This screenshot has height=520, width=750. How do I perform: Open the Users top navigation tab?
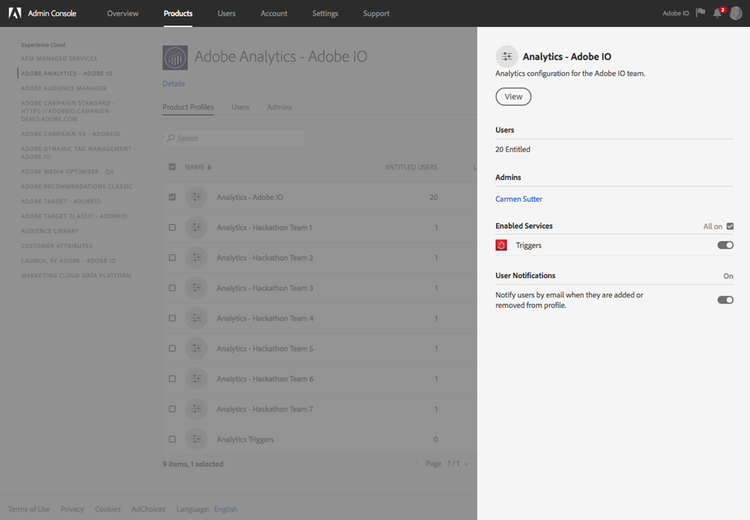[227, 13]
